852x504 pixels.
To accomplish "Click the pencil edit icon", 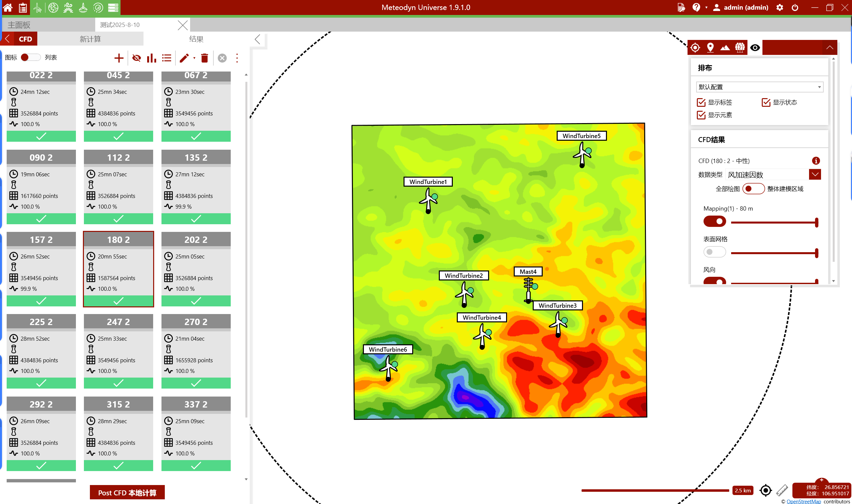I will click(x=184, y=58).
